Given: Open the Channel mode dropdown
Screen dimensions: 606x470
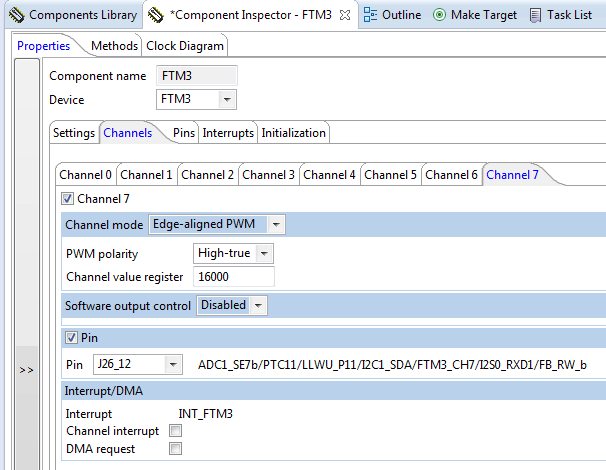Looking at the screenshot, I should (276, 224).
